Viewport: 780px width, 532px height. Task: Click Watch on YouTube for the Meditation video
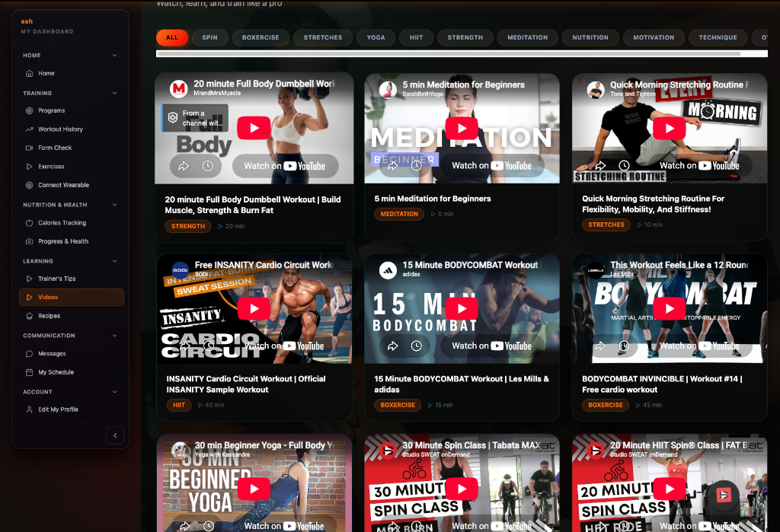pos(492,166)
